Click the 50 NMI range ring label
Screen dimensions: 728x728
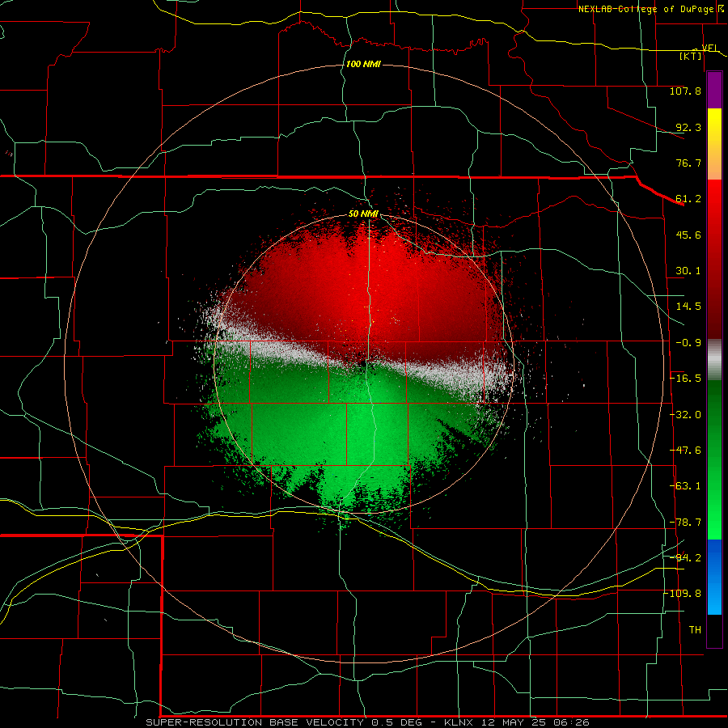click(363, 214)
